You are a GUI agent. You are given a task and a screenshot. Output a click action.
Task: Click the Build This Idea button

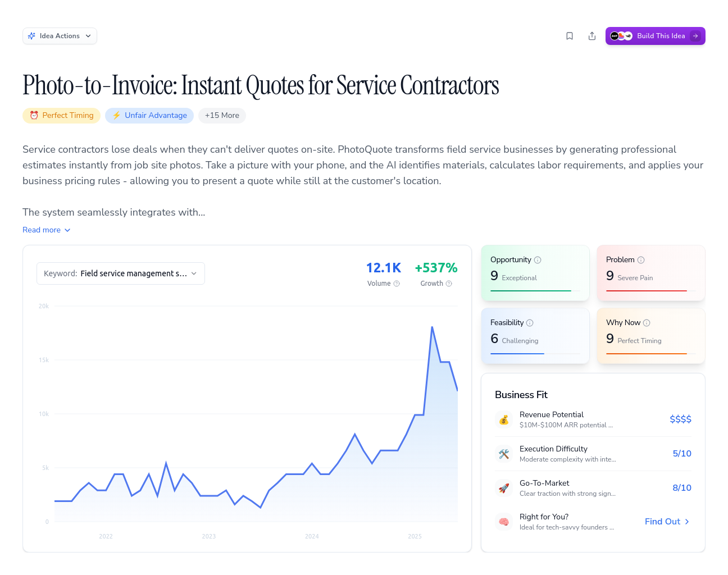pyautogui.click(x=655, y=36)
